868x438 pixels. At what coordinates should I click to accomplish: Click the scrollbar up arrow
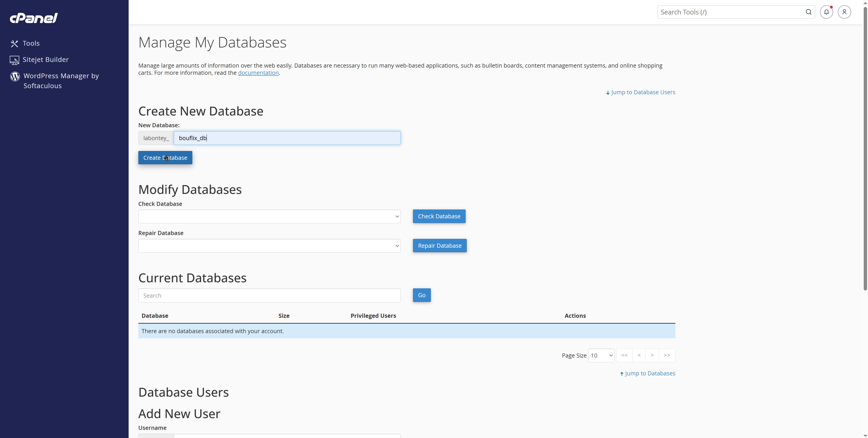click(x=865, y=3)
